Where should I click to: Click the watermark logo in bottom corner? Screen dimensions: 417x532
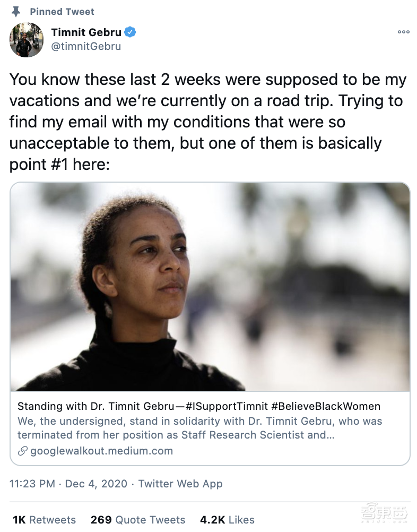tap(384, 513)
